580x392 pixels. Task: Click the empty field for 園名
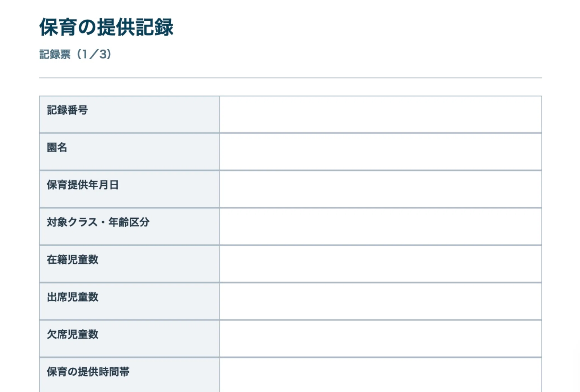click(x=381, y=152)
